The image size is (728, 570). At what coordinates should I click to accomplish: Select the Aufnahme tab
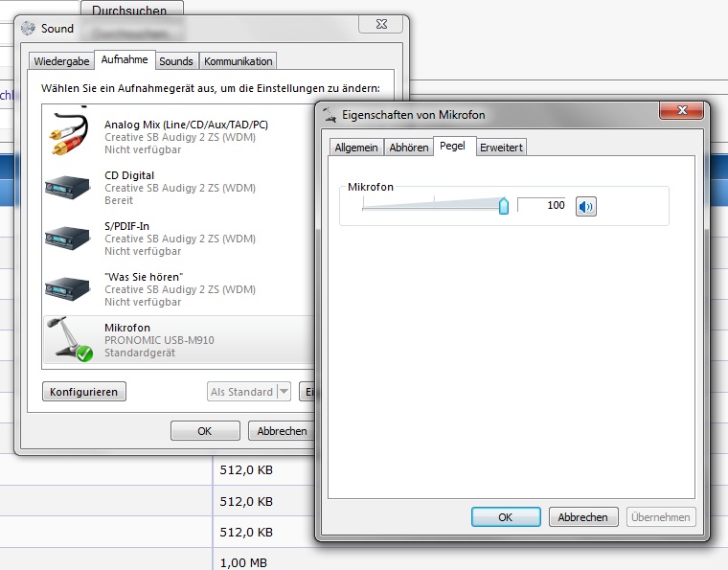[125, 59]
